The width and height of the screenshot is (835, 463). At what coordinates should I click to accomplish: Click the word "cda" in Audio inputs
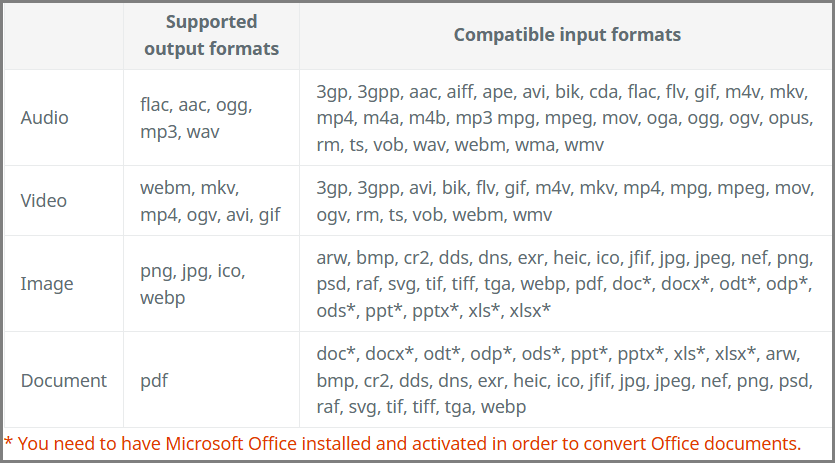point(603,93)
